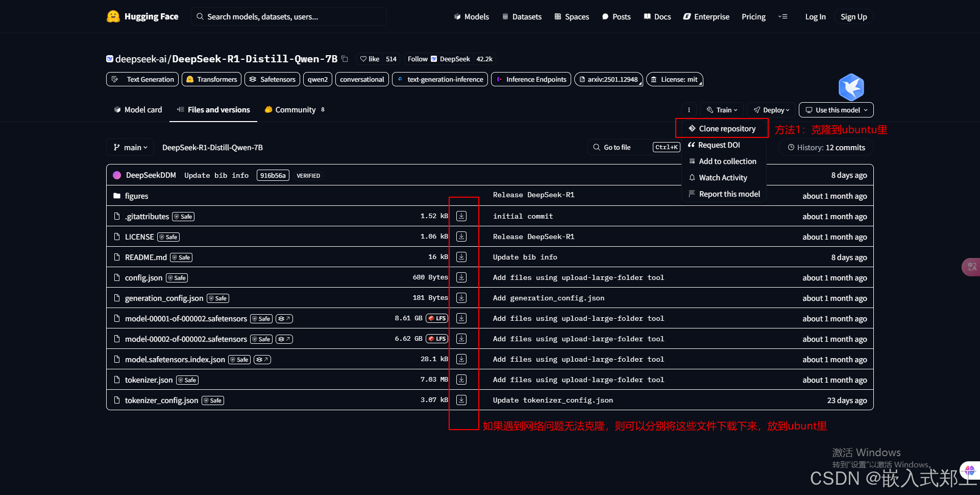Download model-00001-of-000002.safetensors
This screenshot has height=495, width=980.
pos(461,318)
